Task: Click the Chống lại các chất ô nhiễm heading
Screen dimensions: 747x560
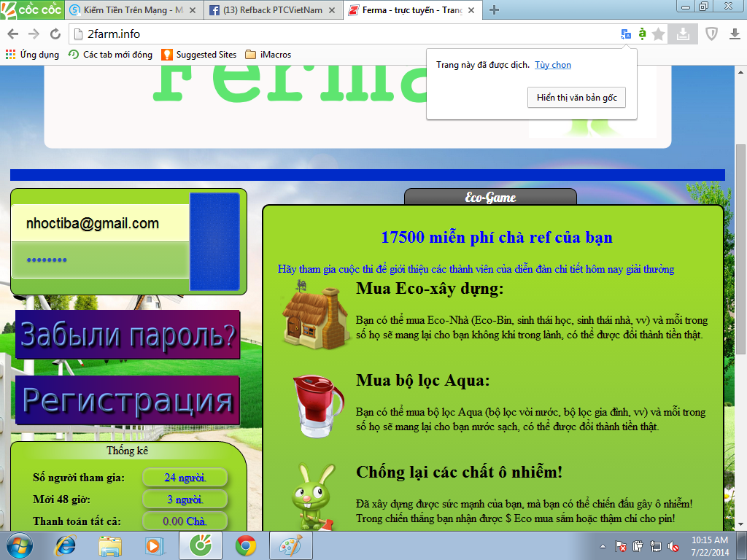Action: (x=460, y=472)
